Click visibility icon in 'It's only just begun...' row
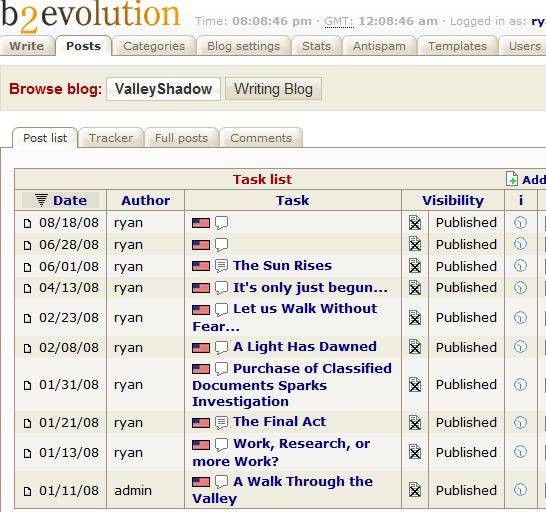Screen dimensions: 546x512 pyautogui.click(x=415, y=288)
